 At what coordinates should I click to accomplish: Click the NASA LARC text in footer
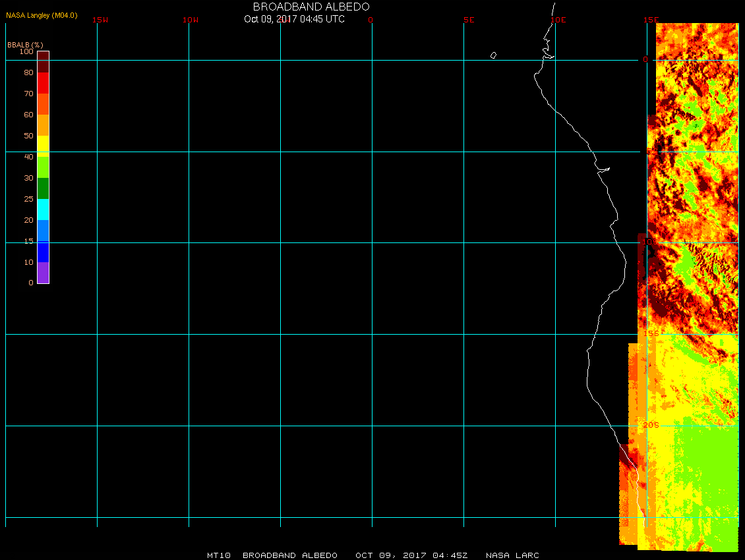click(512, 555)
